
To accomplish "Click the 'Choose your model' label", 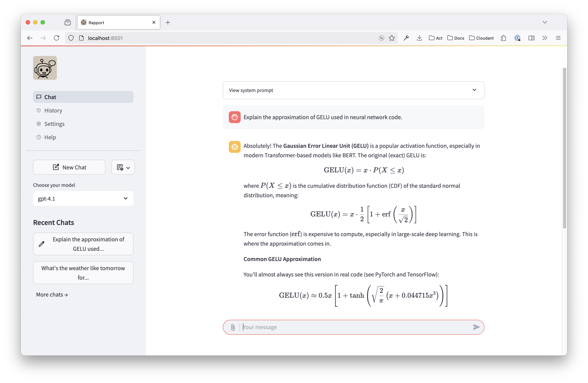I will pyautogui.click(x=54, y=185).
